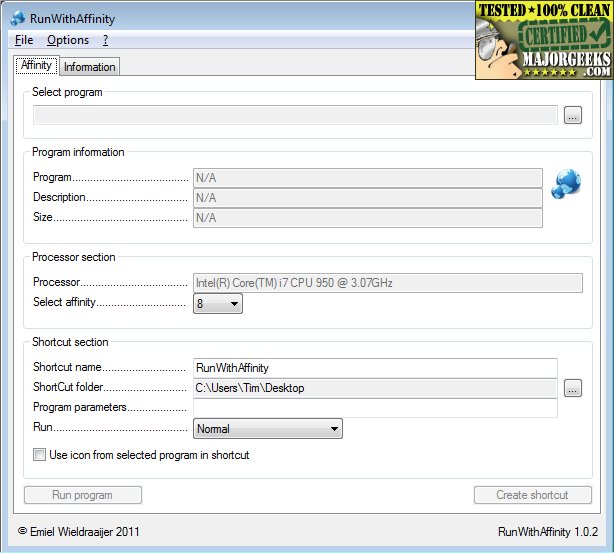
Task: Click the Description N/A field
Action: coord(368,198)
